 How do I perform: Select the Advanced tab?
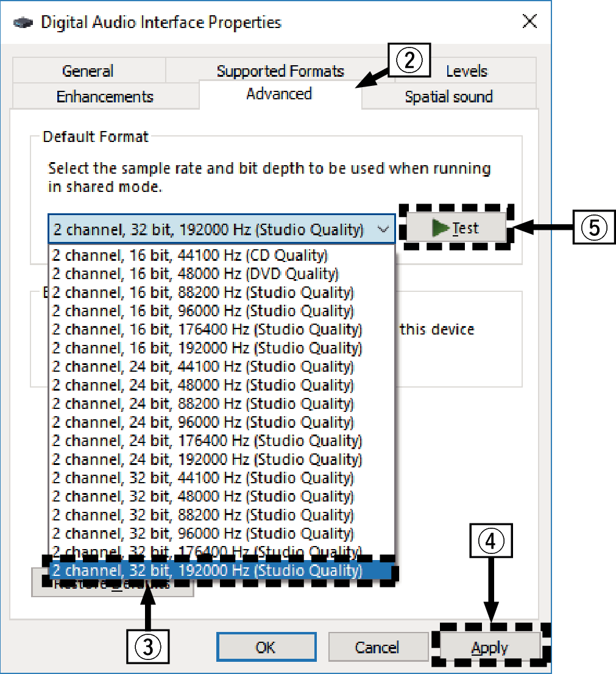coord(279,94)
